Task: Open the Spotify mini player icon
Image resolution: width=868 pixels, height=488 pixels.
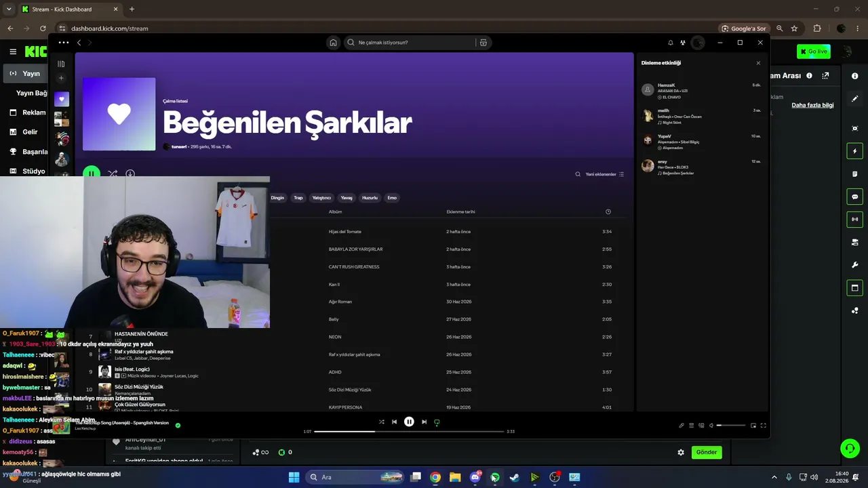Action: click(x=753, y=426)
